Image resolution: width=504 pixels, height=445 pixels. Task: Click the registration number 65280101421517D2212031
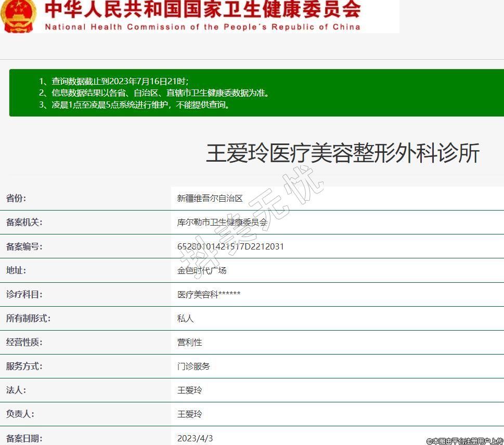click(x=230, y=246)
